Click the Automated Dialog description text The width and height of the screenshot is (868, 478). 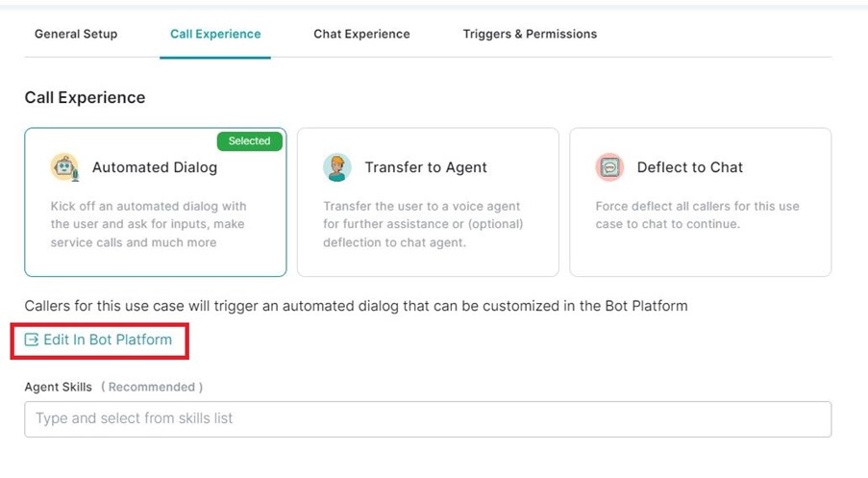pyautogui.click(x=148, y=224)
